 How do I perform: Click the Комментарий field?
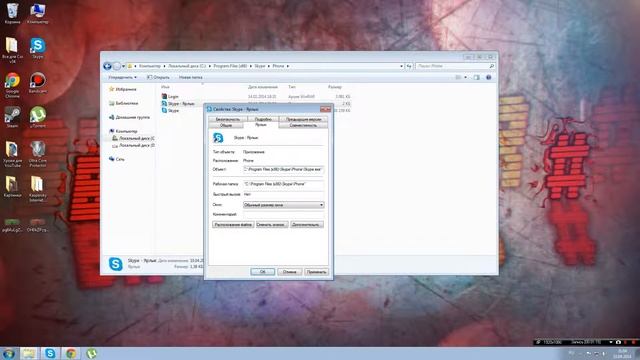[284, 214]
